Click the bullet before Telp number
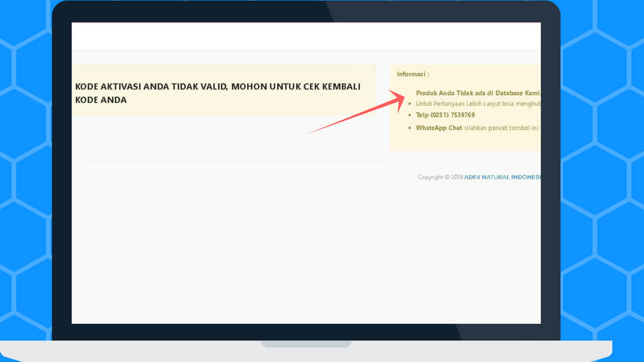The width and height of the screenshot is (644, 362). 410,116
